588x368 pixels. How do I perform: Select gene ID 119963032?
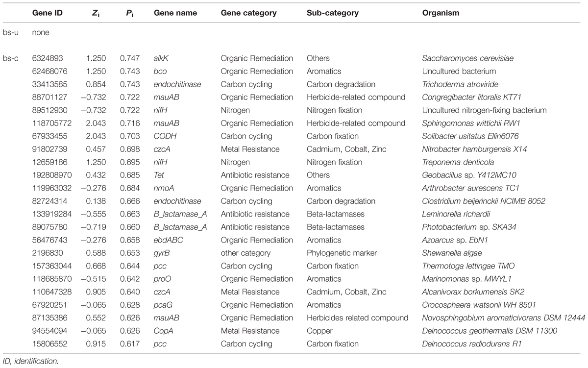52,188
